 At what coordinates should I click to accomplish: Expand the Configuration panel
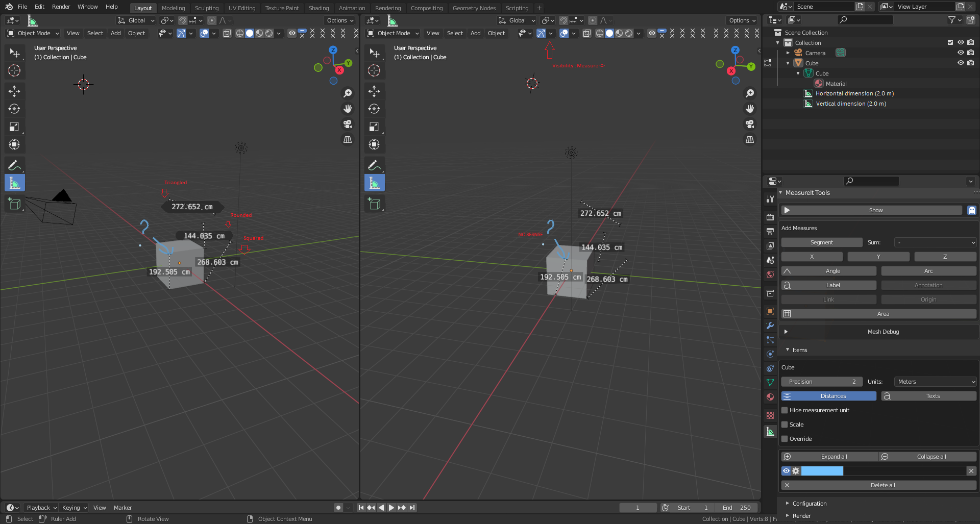pyautogui.click(x=809, y=504)
